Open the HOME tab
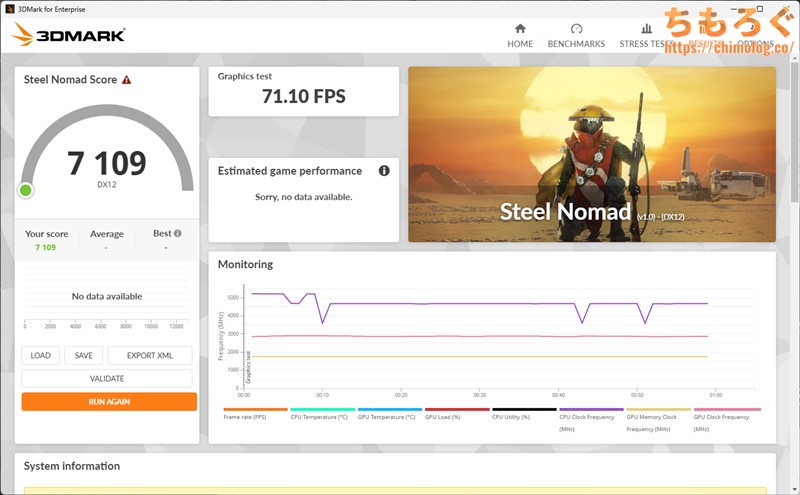The height and width of the screenshot is (495, 800). (520, 36)
